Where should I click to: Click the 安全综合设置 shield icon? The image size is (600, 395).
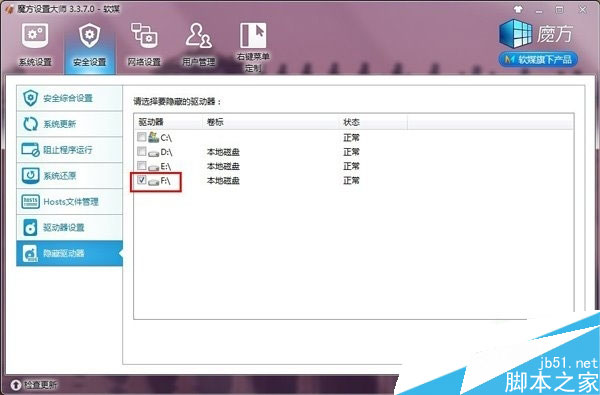(x=30, y=98)
